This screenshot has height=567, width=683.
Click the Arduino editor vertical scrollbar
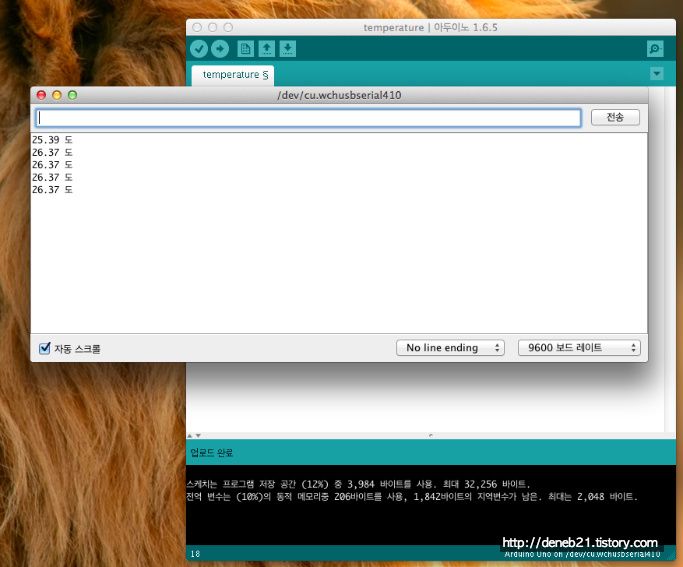tap(670, 259)
